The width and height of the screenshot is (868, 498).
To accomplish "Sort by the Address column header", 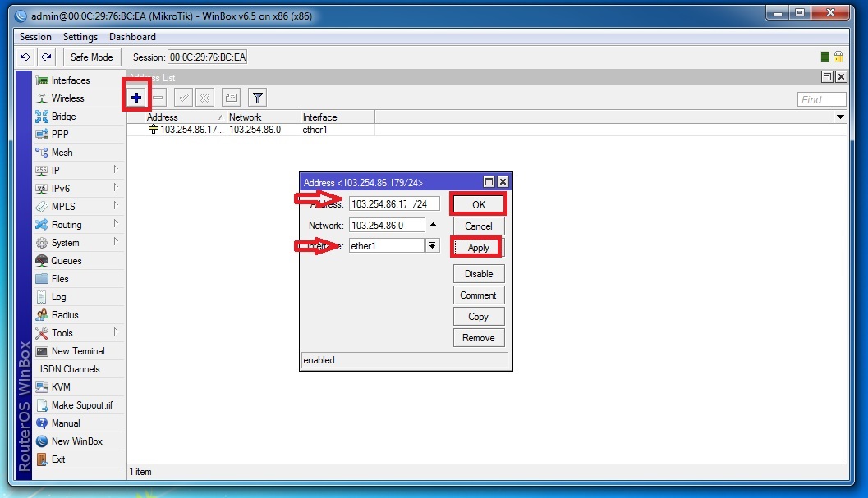I will pos(186,117).
